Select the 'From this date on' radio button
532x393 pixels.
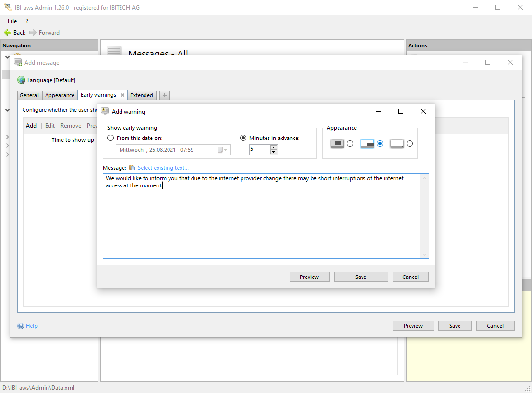110,138
